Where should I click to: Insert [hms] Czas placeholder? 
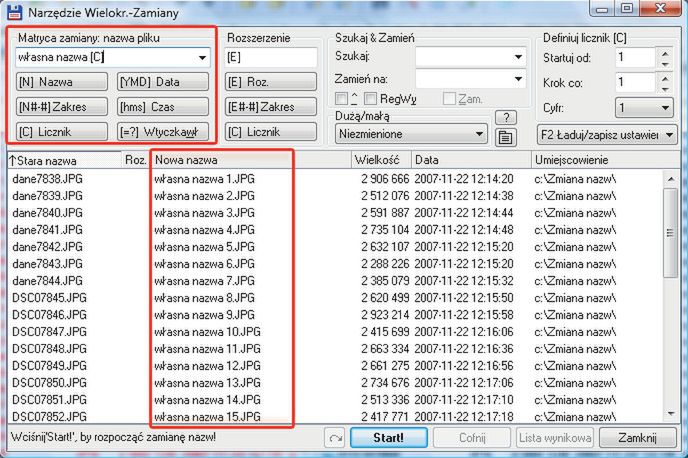pos(163,107)
